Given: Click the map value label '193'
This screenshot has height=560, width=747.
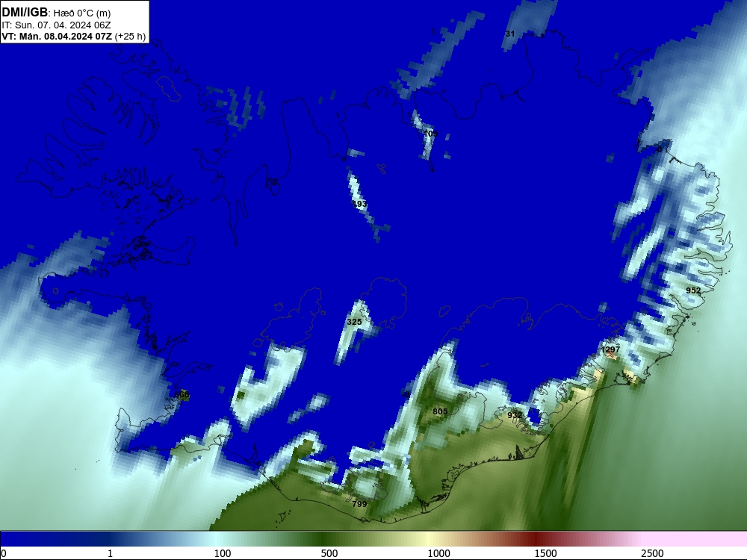Looking at the screenshot, I should pyautogui.click(x=360, y=204).
